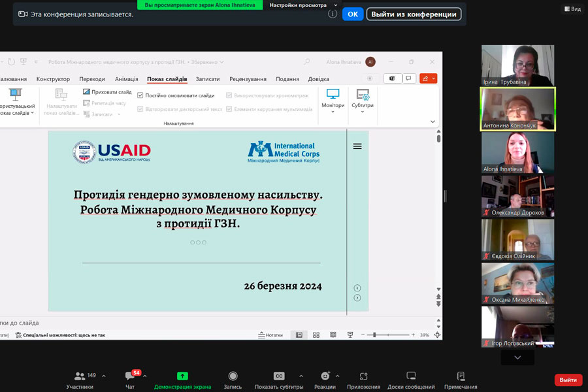
Task: Switch to slide sorter view icon
Action: tap(316, 335)
